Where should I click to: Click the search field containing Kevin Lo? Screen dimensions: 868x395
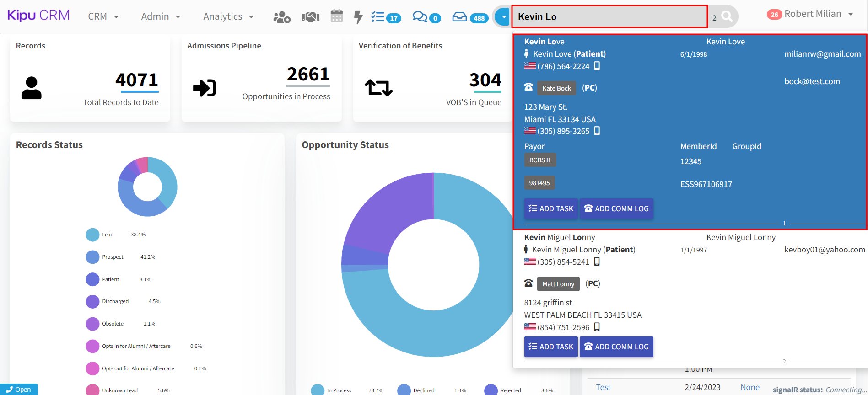609,17
